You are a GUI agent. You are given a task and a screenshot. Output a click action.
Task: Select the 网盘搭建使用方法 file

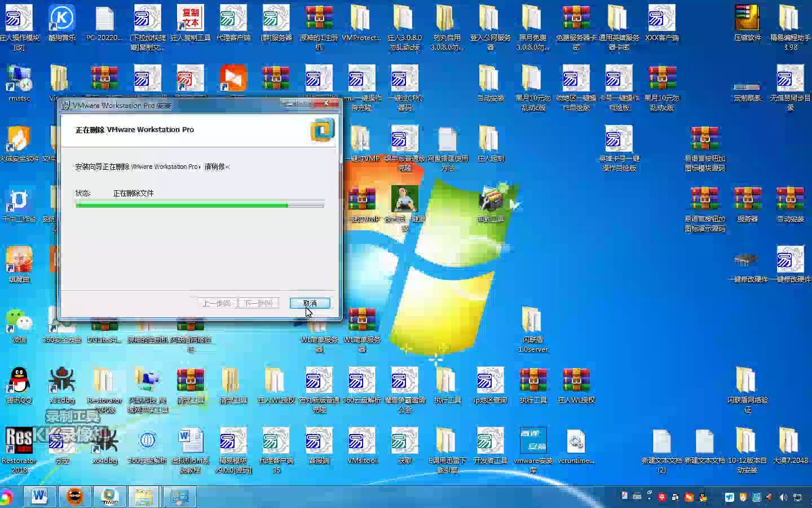tap(447, 148)
